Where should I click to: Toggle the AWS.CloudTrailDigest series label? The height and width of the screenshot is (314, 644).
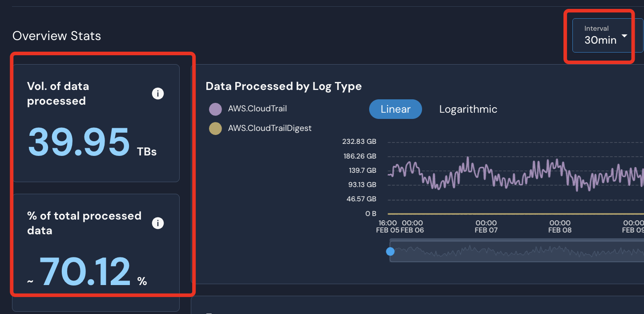click(x=270, y=128)
